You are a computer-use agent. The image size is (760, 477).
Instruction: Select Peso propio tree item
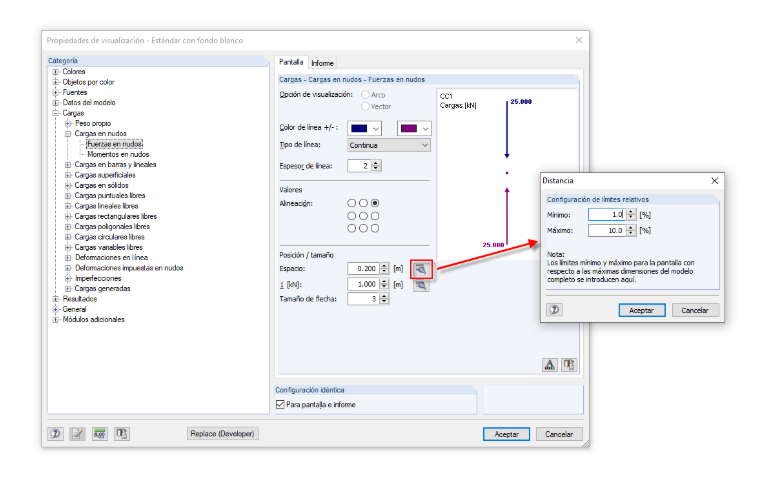93,124
